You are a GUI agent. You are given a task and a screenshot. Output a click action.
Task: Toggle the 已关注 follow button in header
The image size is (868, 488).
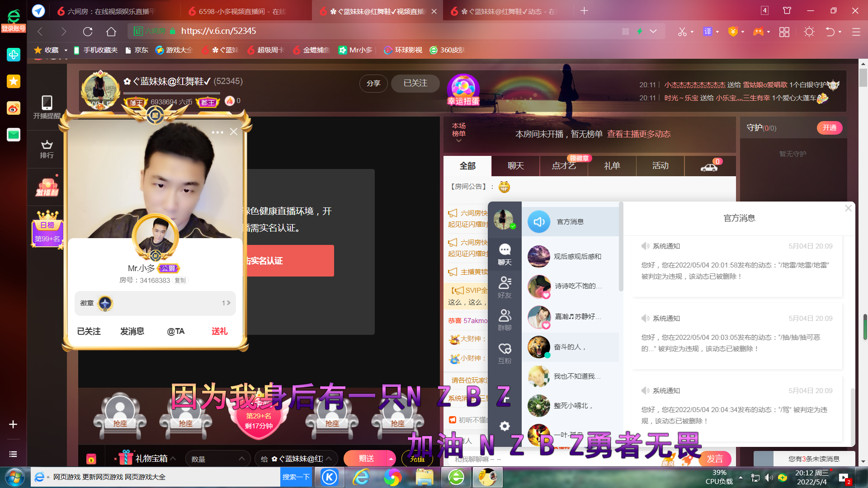415,84
